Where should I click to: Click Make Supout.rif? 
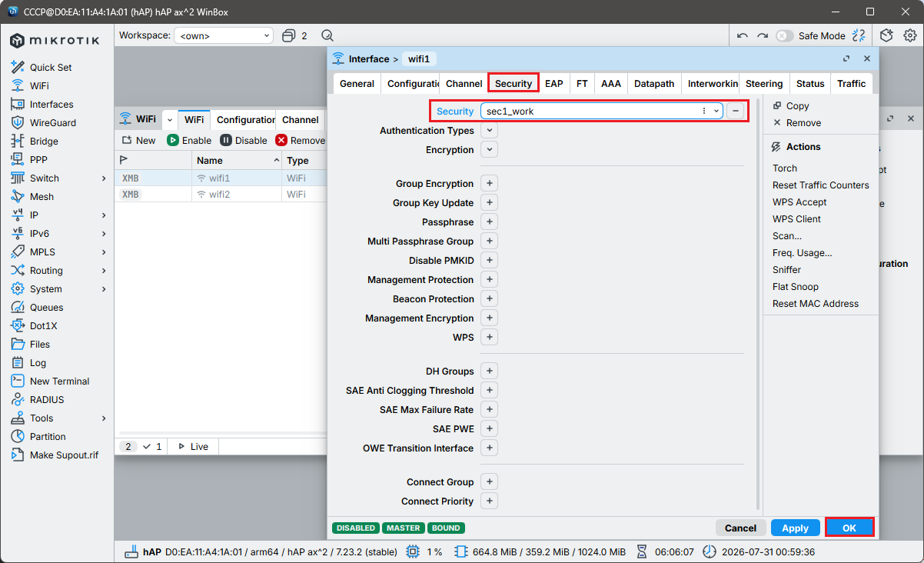pyautogui.click(x=64, y=455)
